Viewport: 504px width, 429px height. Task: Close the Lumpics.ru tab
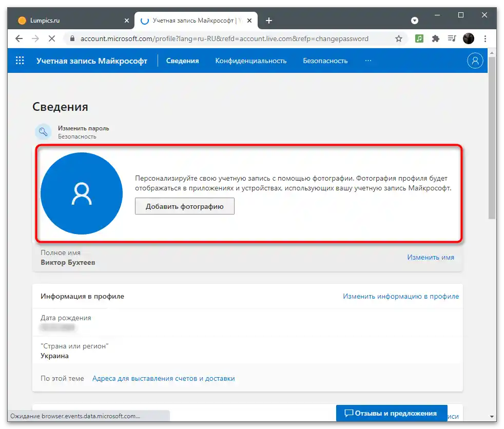point(127,21)
